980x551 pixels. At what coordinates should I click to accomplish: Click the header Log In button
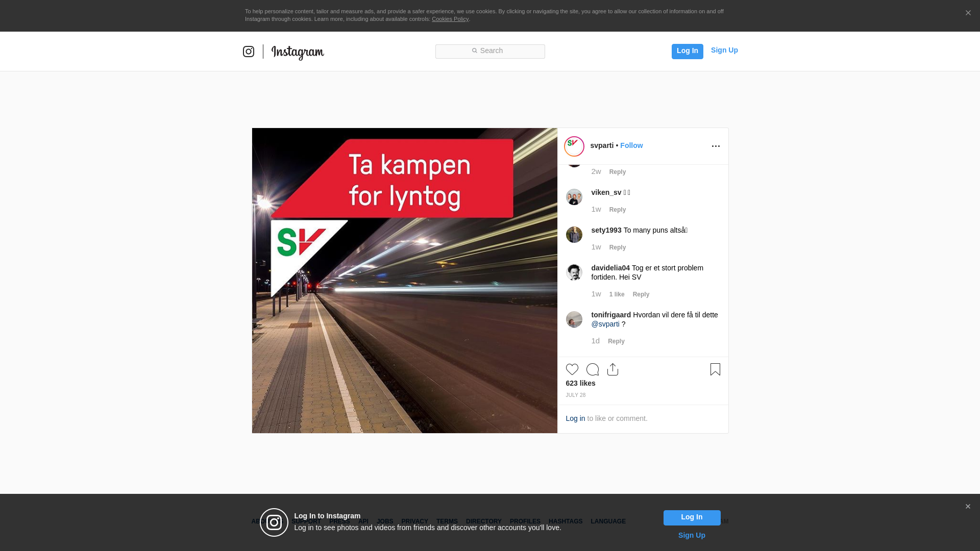point(688,51)
